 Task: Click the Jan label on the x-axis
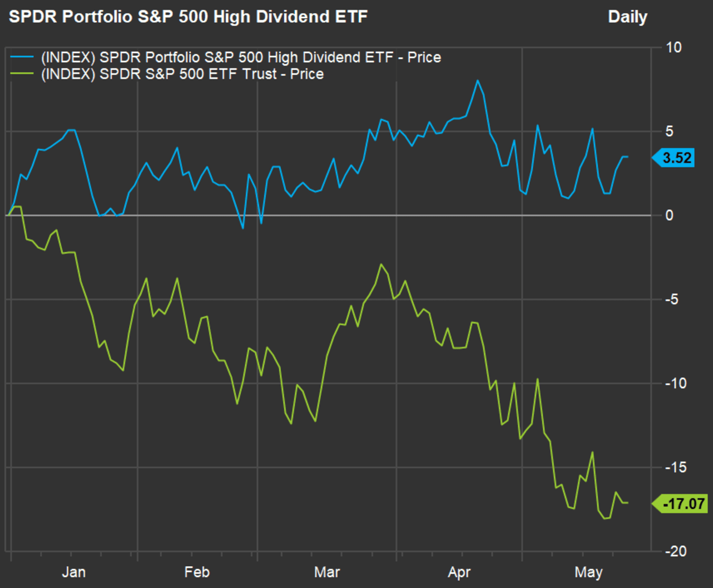click(74, 572)
